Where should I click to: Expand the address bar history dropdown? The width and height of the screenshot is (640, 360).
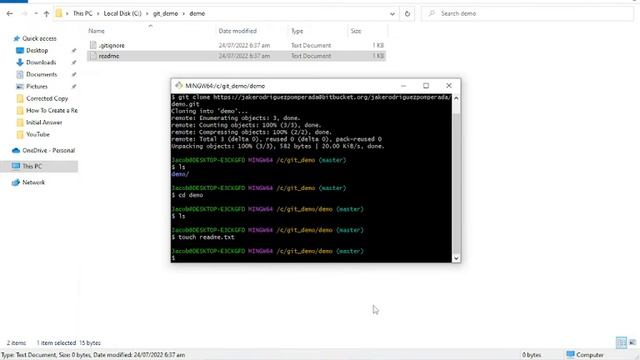392,13
